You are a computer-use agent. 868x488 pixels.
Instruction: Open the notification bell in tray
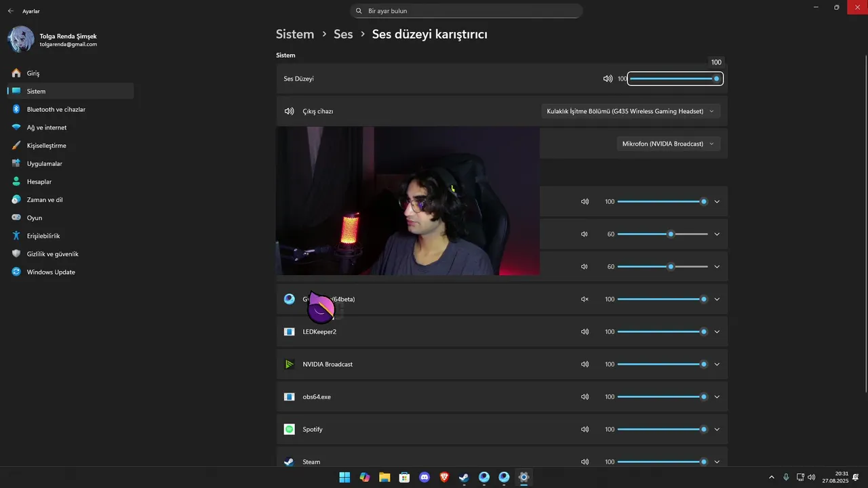(x=857, y=477)
